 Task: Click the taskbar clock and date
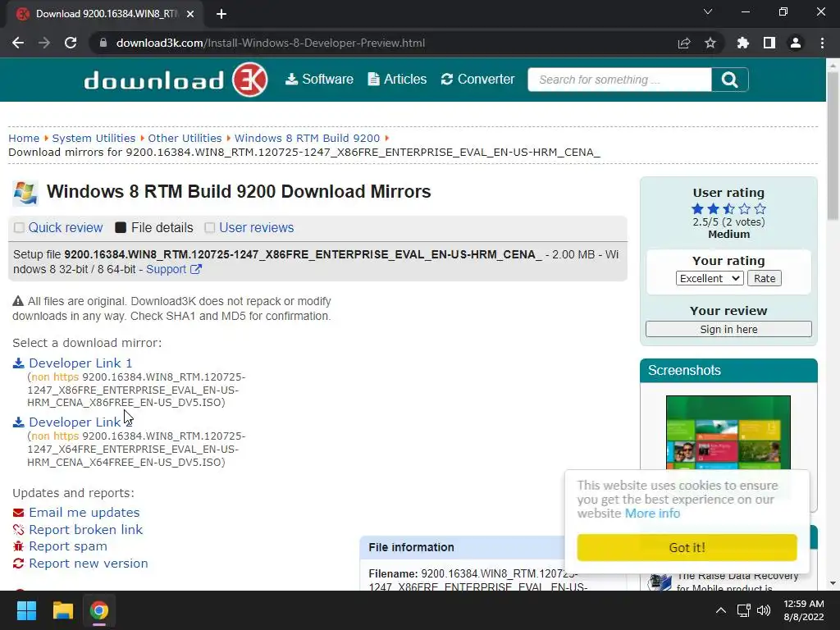[x=804, y=610]
